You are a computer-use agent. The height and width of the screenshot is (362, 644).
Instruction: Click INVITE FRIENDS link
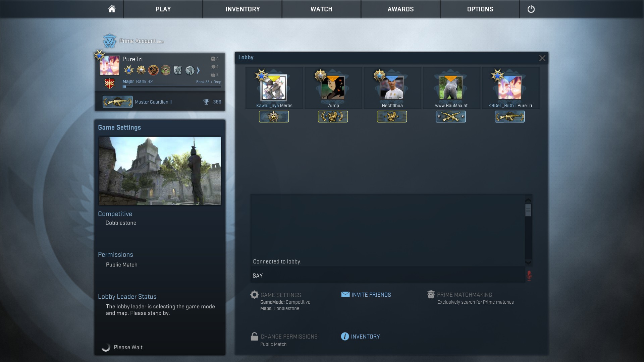tap(371, 295)
